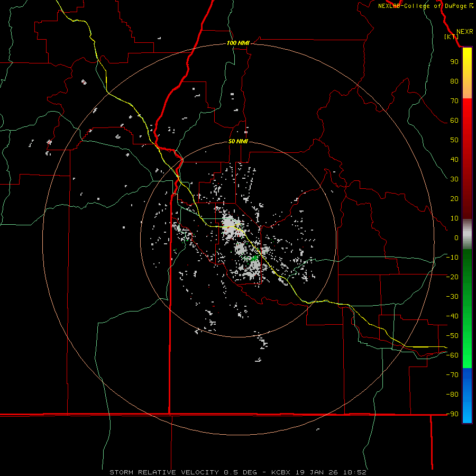476x476 pixels.
Task: Click the STORM RELATIVE VELOCITY caption title
Action: [x=164, y=472]
